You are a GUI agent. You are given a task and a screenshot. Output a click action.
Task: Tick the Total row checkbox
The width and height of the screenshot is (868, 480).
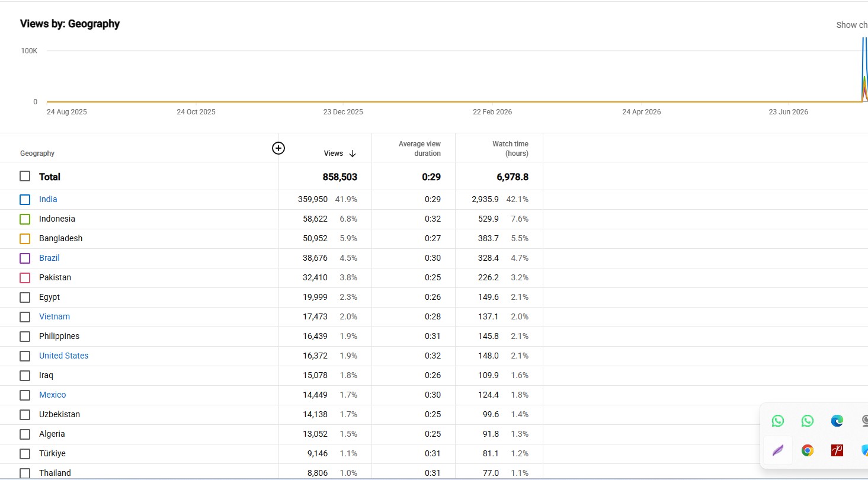coord(25,176)
